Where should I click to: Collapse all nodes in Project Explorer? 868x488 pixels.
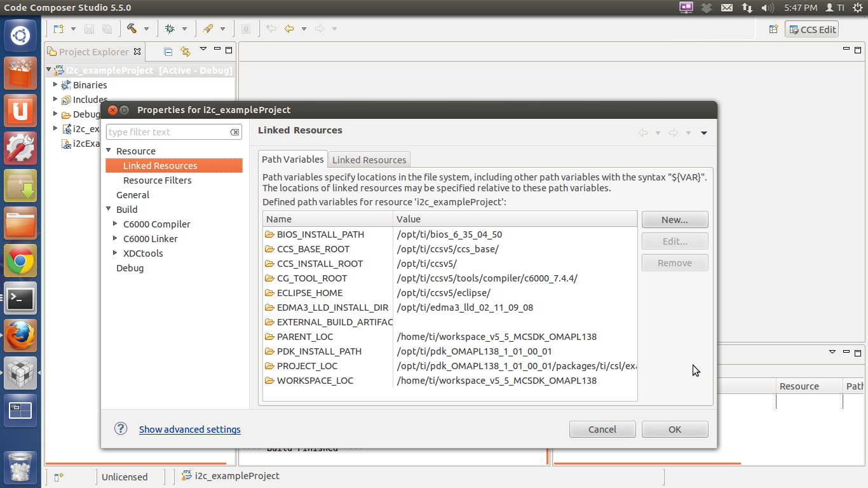[x=167, y=51]
